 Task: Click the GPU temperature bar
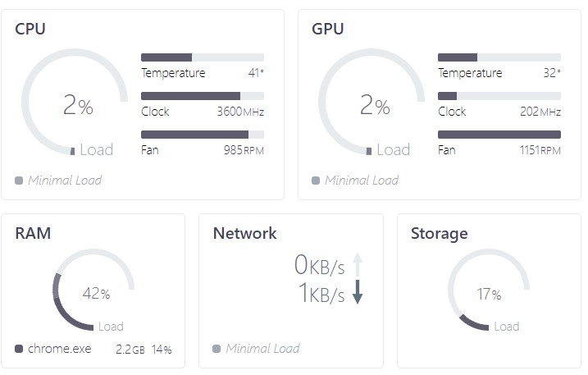[x=499, y=57]
